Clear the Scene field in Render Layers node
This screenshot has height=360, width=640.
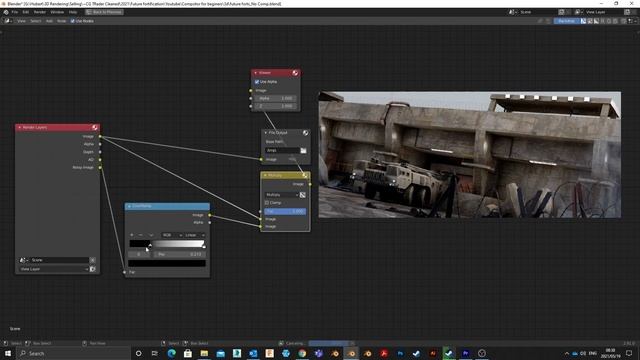coord(93,260)
